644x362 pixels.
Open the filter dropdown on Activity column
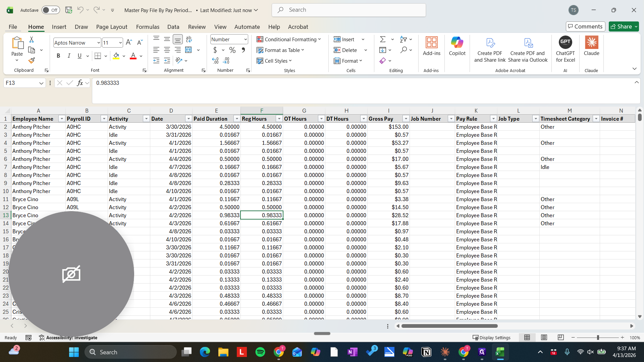[x=146, y=119]
